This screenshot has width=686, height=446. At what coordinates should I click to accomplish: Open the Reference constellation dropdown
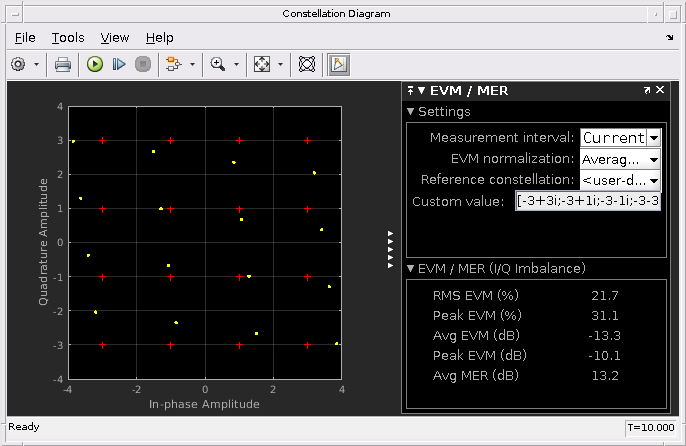tap(653, 180)
